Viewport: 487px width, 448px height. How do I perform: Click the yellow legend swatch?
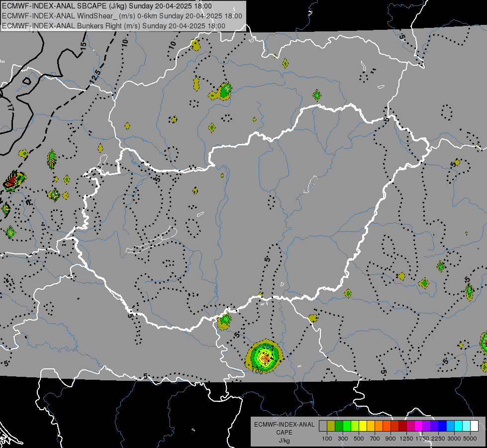click(x=363, y=426)
